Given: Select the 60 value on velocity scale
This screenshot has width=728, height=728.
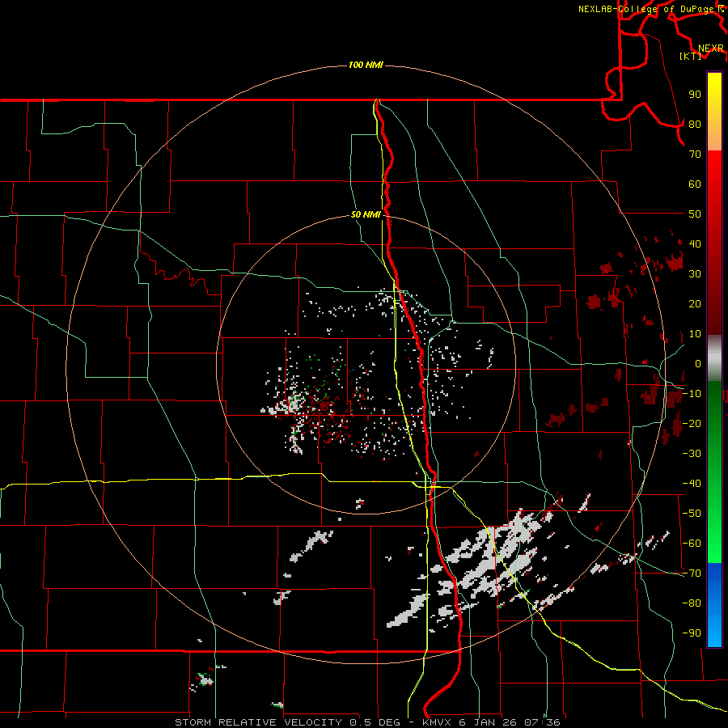Looking at the screenshot, I should click(x=695, y=184).
